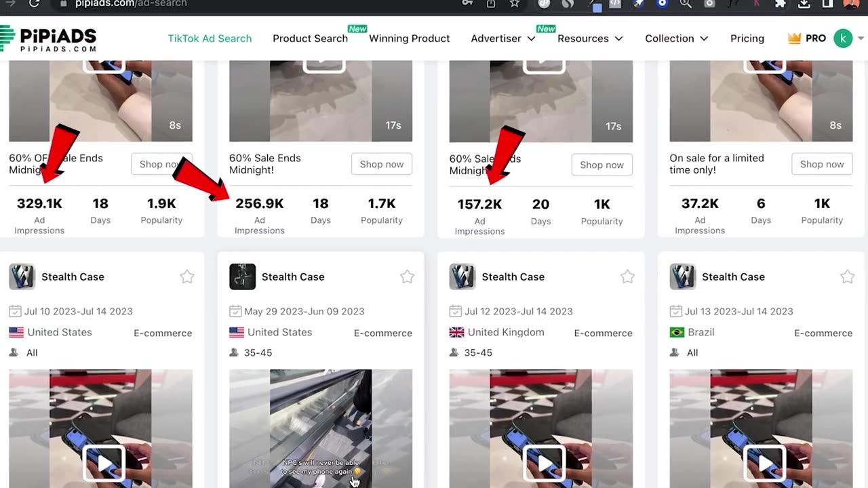Click Shop now on the 37.2K impressions ad
The image size is (868, 488).
(822, 164)
